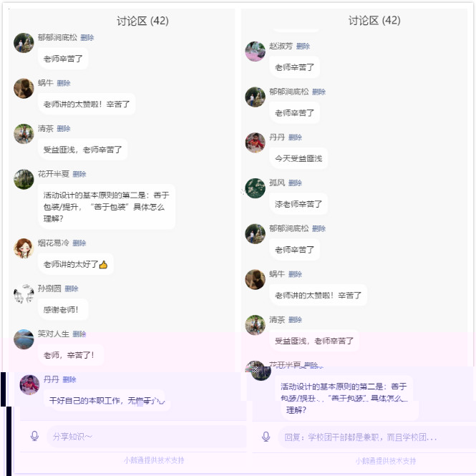476x476 pixels.
Task: Click 花开半夏's question bubble in left panel
Action: click(x=107, y=207)
